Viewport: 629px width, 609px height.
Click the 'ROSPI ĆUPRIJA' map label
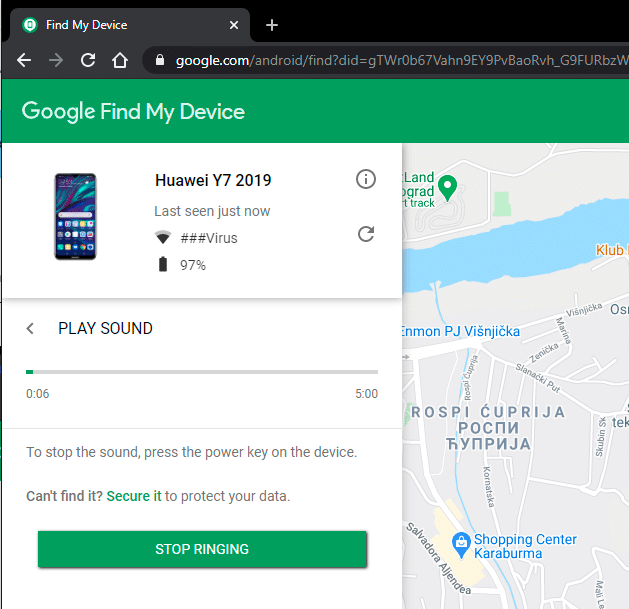pos(488,412)
